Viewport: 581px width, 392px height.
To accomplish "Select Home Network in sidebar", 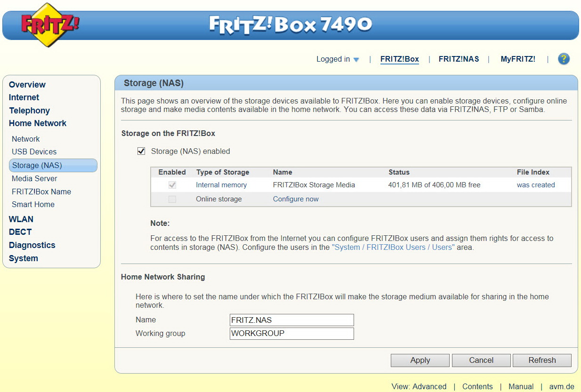I will [38, 123].
